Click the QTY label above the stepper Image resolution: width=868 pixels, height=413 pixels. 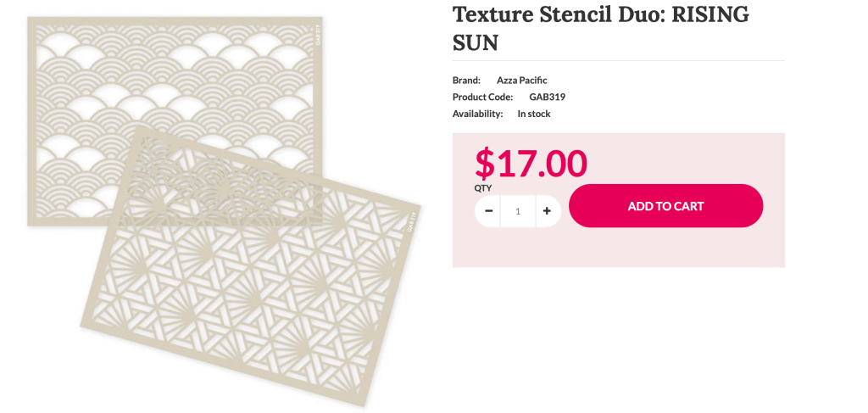pos(482,188)
